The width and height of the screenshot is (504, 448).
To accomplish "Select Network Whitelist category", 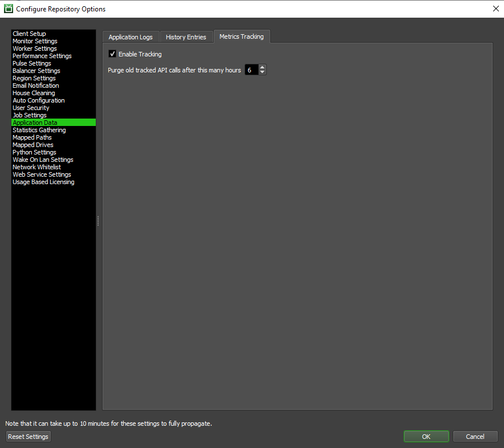I will pyautogui.click(x=54, y=167).
